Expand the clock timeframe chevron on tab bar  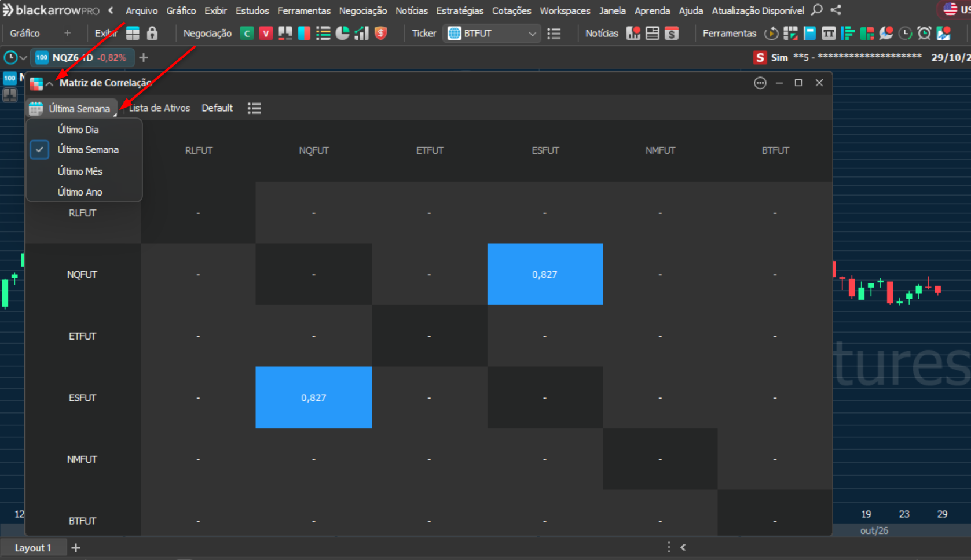click(23, 58)
